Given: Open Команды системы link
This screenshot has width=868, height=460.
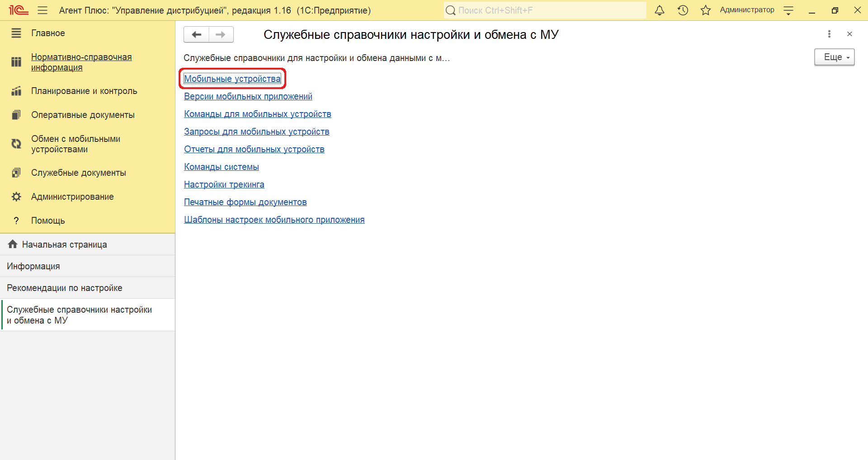Looking at the screenshot, I should tap(222, 167).
